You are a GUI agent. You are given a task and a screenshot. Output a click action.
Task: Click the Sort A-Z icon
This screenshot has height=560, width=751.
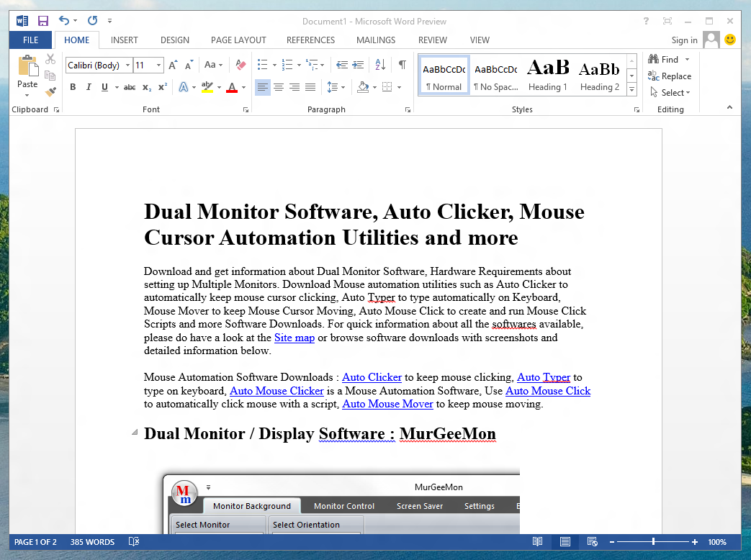pos(381,65)
